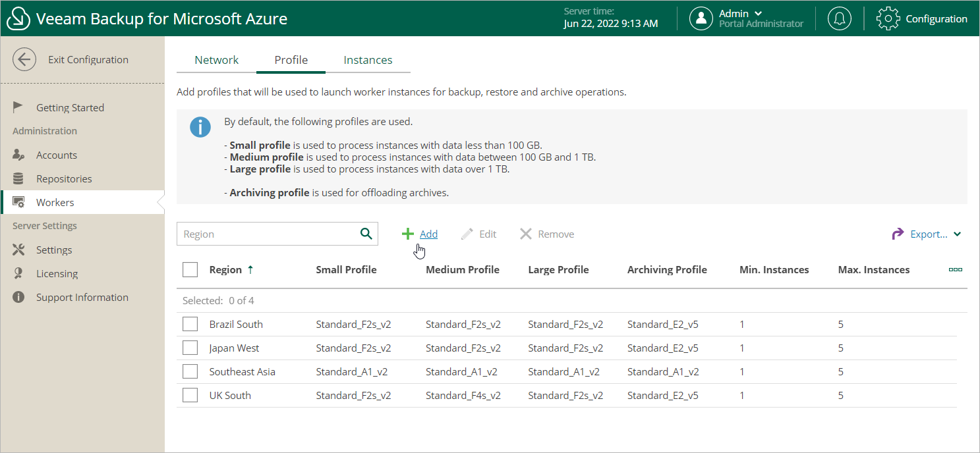980x453 pixels.
Task: Click the green plus Add icon
Action: click(x=408, y=234)
